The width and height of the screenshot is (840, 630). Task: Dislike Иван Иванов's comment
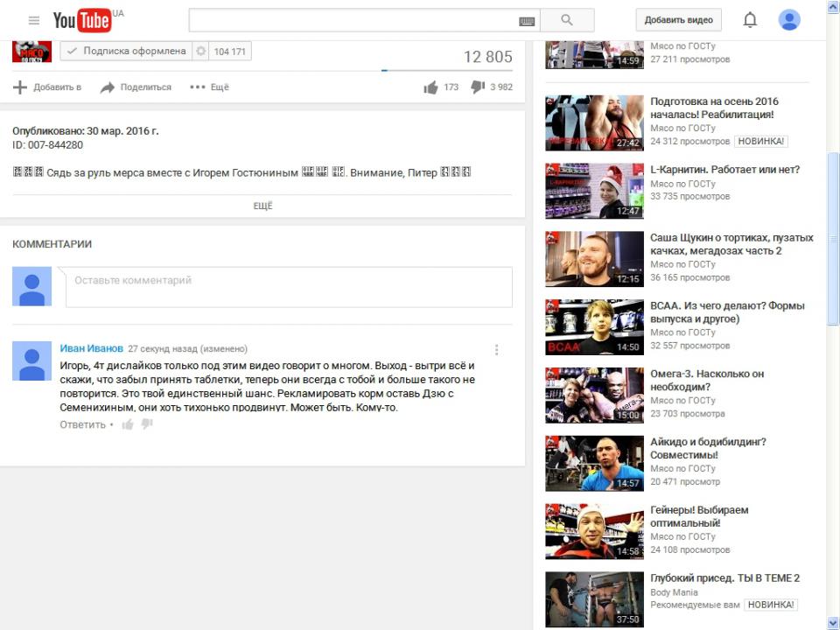tap(147, 424)
